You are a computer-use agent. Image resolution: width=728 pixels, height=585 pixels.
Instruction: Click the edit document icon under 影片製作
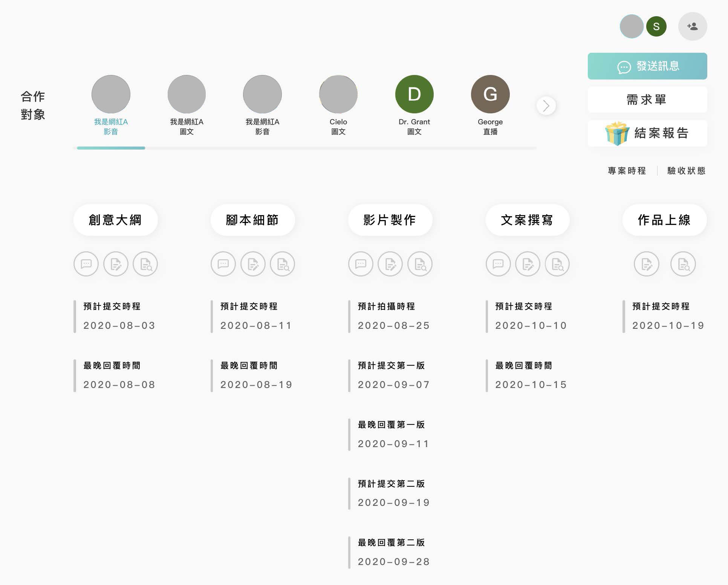coord(390,264)
